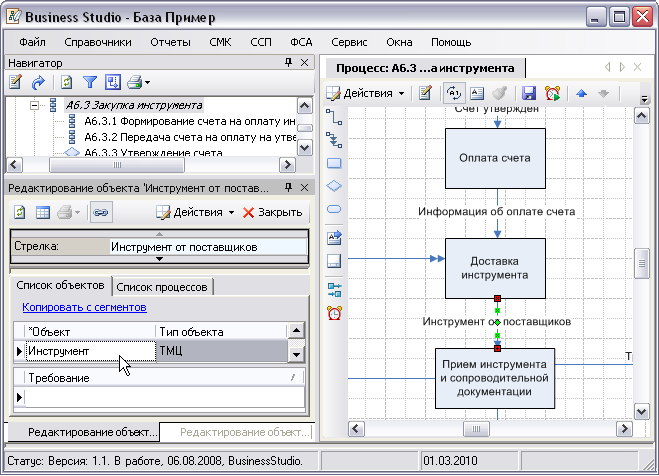The width and height of the screenshot is (659, 476).
Task: Open the ФСА menu
Action: tap(301, 42)
